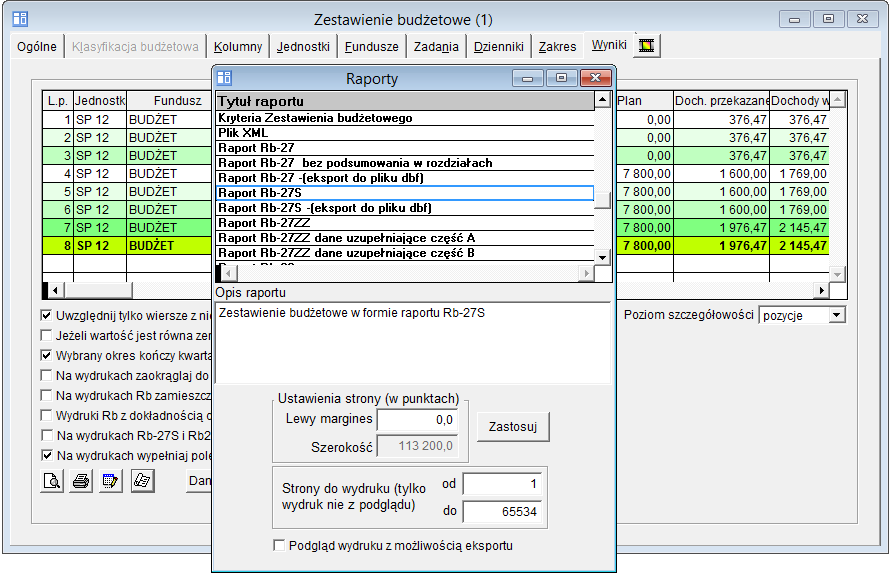This screenshot has height=574, width=889.
Task: Select Raport Rb-27ZZ row
Action: pyautogui.click(x=405, y=223)
